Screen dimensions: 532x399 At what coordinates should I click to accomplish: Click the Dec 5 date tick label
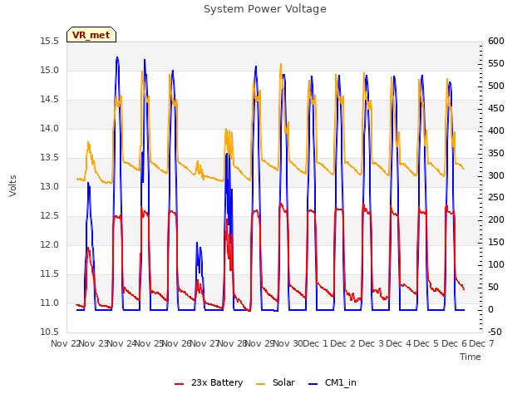426,344
